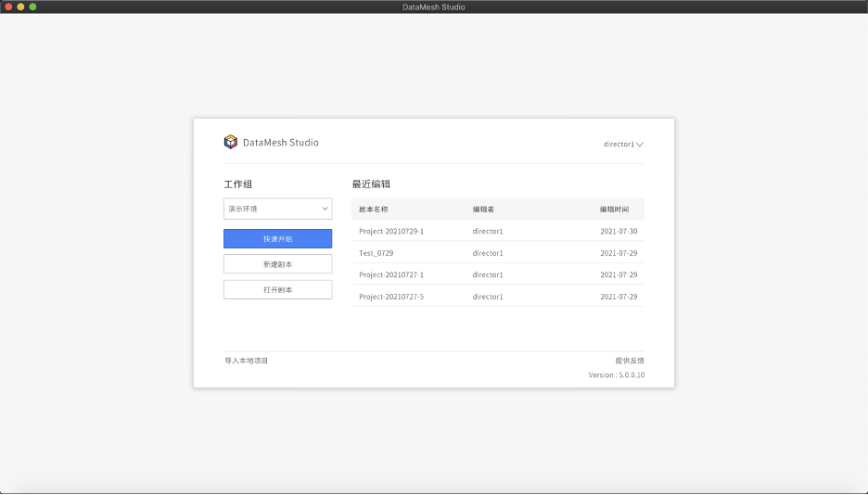
Task: Click the 编辑时间 column header
Action: tap(615, 209)
